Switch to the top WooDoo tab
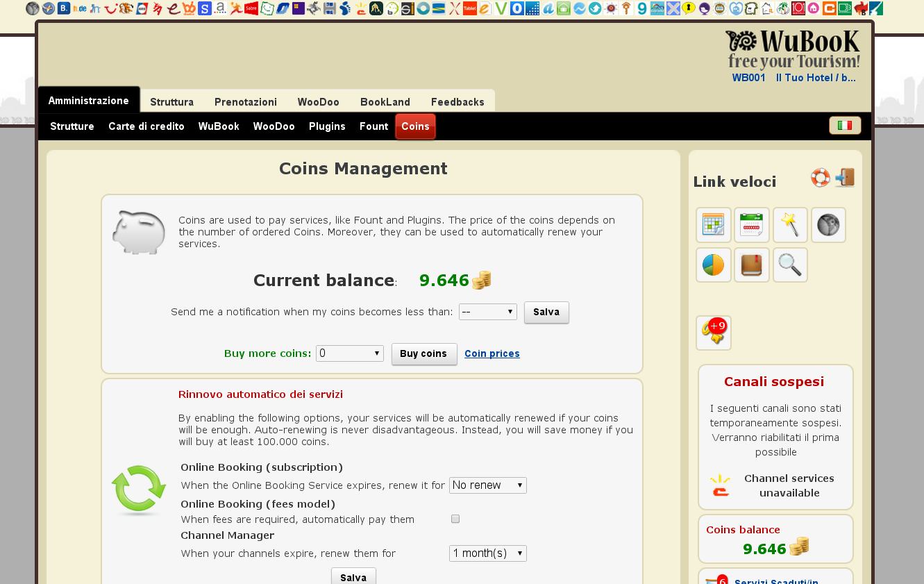924x584 pixels. click(319, 102)
